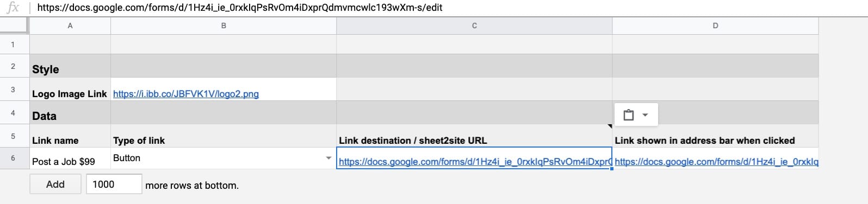This screenshot has height=204, width=868.
Task: Click the formula bar URL text
Action: click(x=240, y=8)
